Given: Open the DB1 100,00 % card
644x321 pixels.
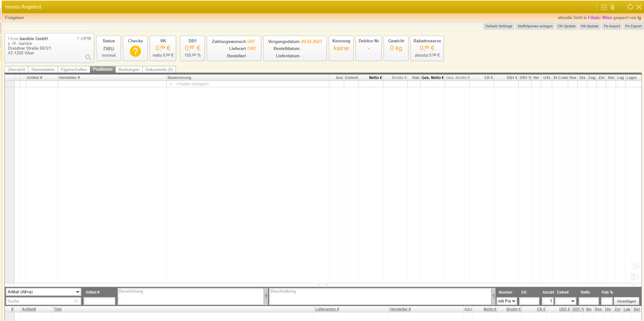Looking at the screenshot, I should tap(192, 48).
